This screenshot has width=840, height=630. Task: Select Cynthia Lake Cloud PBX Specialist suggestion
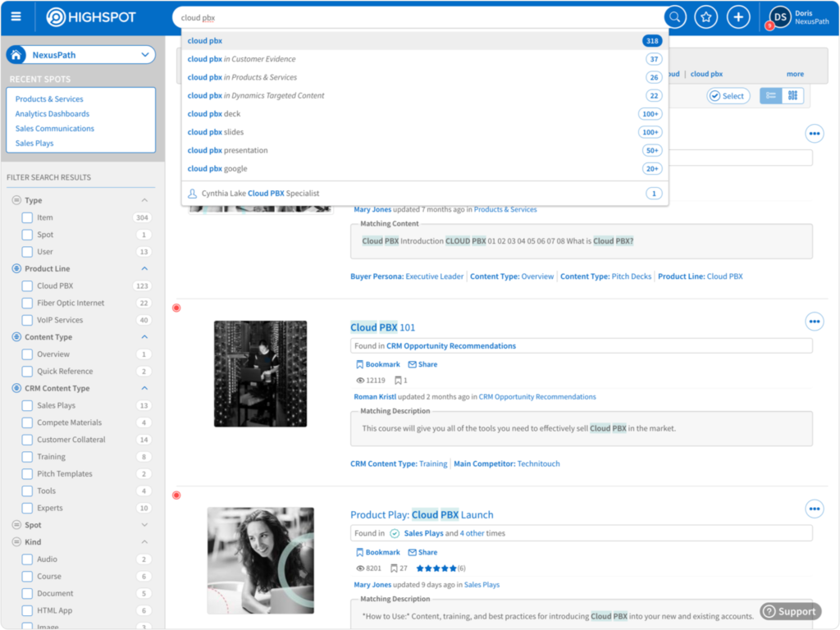click(x=425, y=194)
